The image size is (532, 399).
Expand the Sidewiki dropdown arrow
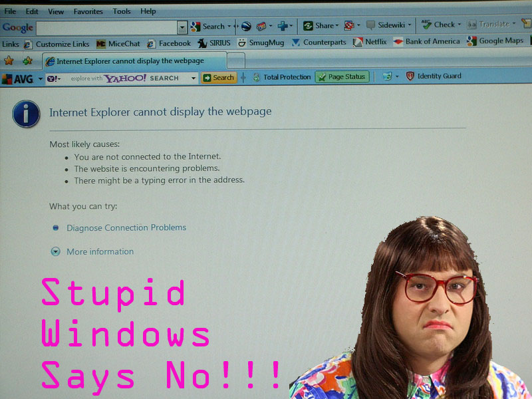409,25
